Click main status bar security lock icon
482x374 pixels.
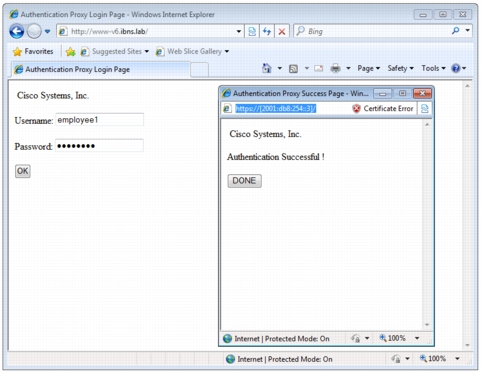pos(396,359)
